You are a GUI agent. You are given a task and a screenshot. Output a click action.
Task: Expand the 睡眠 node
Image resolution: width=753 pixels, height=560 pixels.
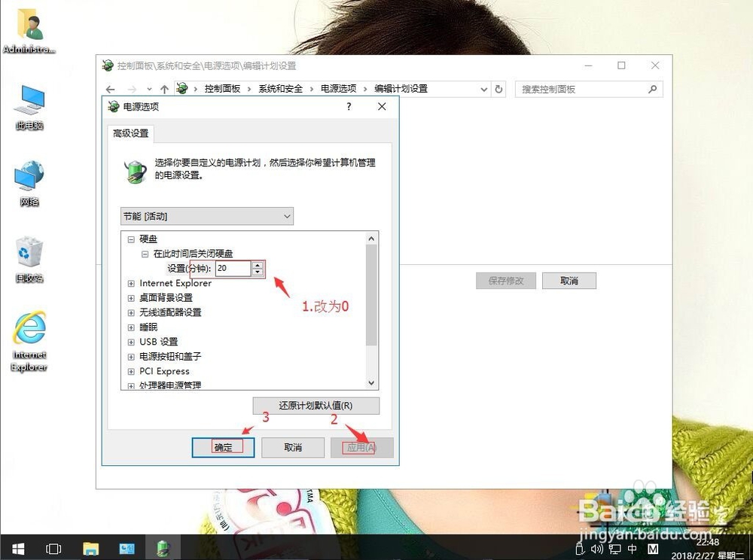(x=130, y=327)
